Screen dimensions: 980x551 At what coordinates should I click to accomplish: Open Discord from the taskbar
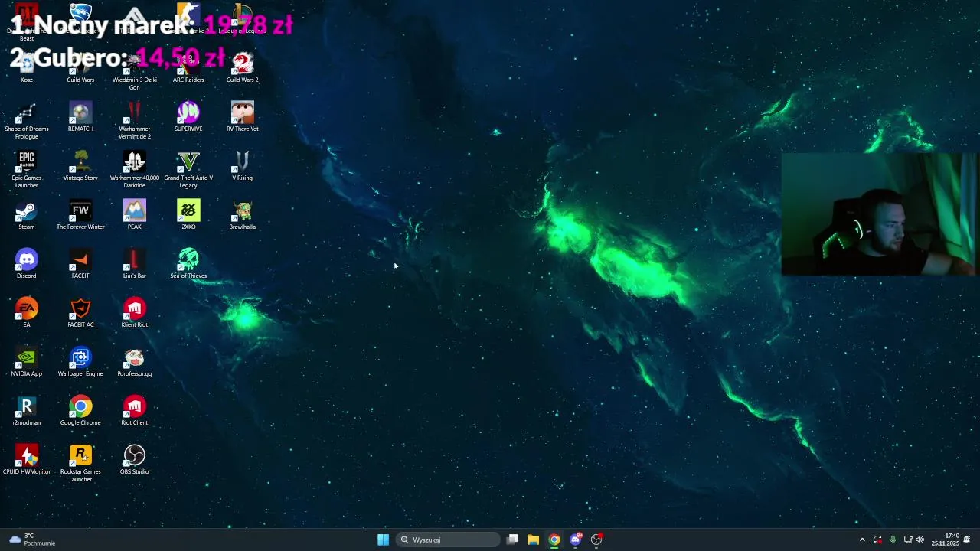[576, 540]
